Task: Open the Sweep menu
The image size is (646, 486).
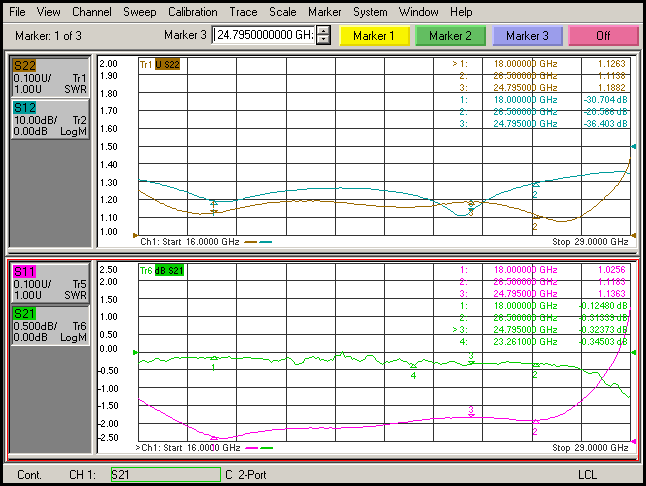Action: tap(139, 12)
